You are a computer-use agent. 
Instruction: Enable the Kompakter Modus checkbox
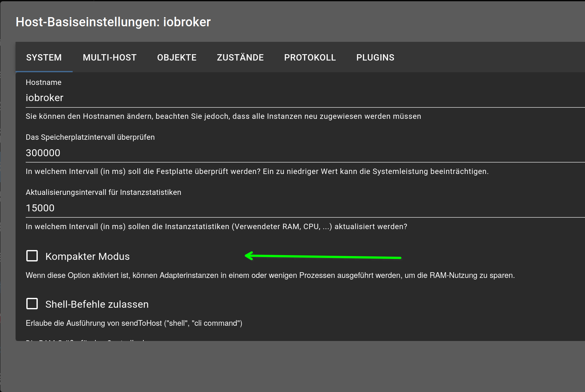[32, 256]
